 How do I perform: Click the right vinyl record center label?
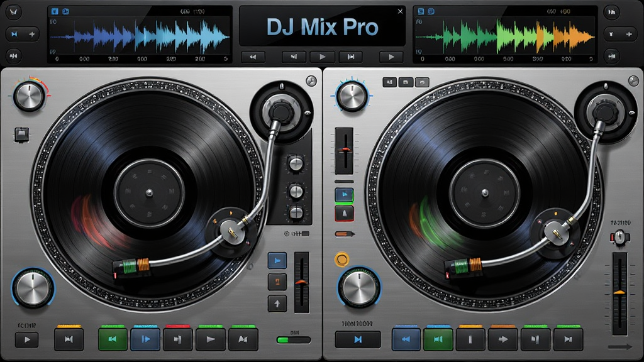485,193
